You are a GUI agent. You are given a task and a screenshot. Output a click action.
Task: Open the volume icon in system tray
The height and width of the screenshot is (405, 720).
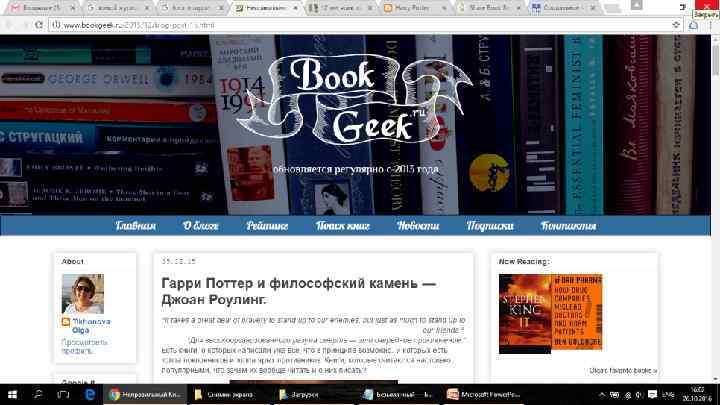click(x=639, y=394)
